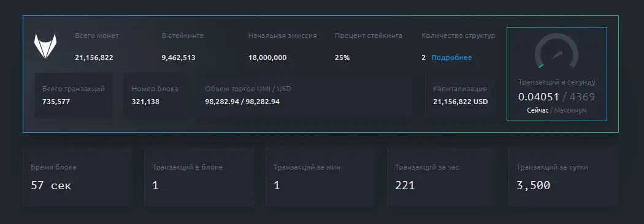Click the Количество структур label
Image resolution: width=644 pixels, height=224 pixels.
(x=458, y=35)
